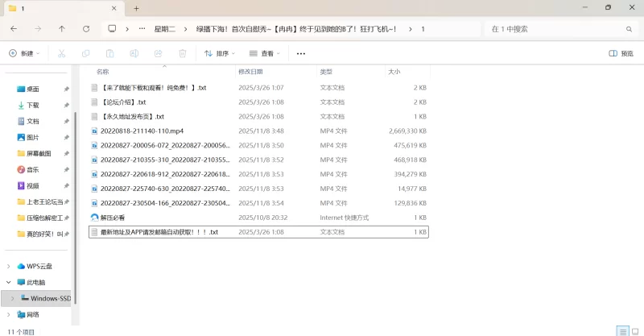Navigate back with the back arrow
The width and height of the screenshot is (644, 336).
(x=14, y=28)
